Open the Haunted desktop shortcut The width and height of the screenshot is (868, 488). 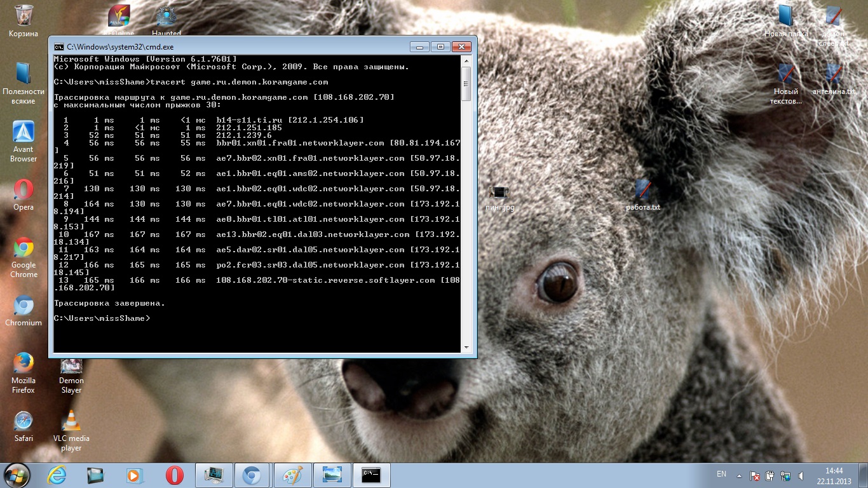[166, 20]
